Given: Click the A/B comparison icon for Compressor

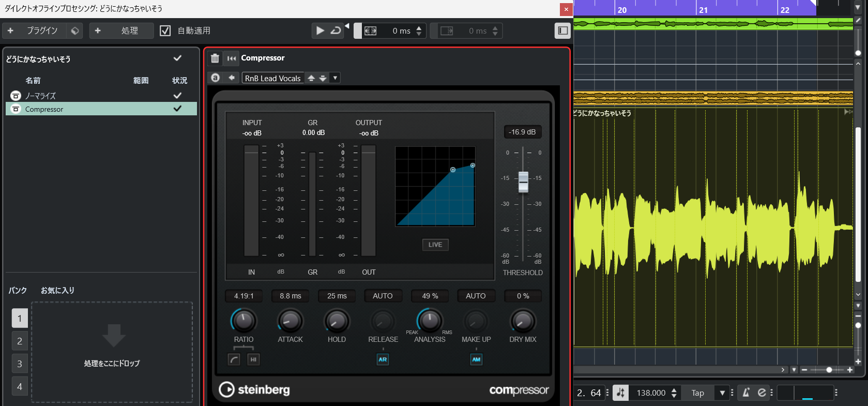Looking at the screenshot, I should pyautogui.click(x=216, y=78).
